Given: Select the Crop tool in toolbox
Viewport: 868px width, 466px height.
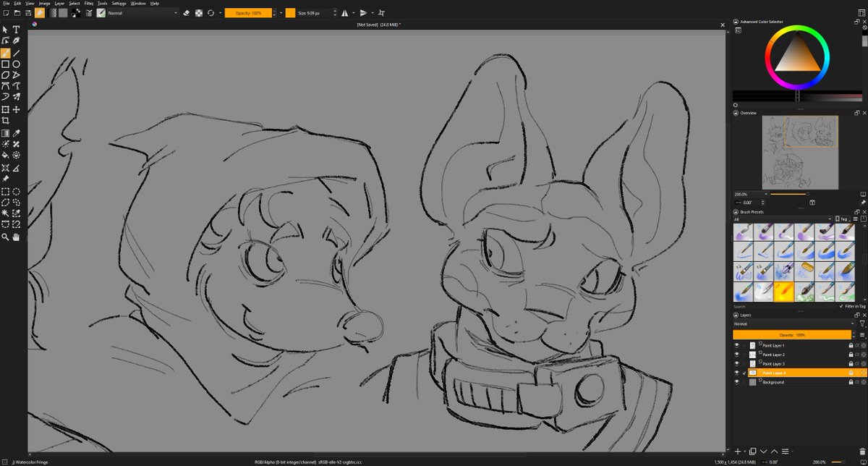Looking at the screenshot, I should tap(5, 121).
